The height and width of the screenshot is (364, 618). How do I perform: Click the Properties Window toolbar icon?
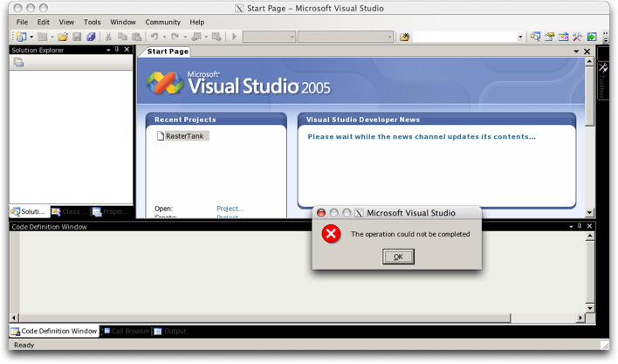(549, 37)
